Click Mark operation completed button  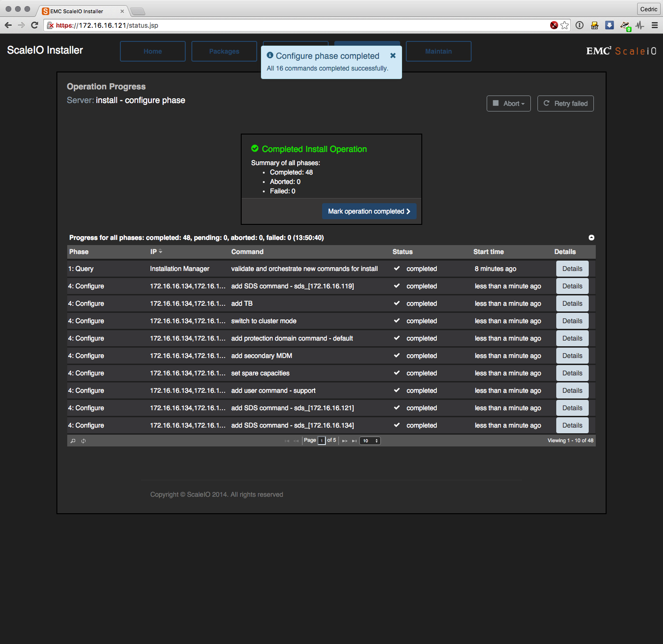[x=369, y=211]
